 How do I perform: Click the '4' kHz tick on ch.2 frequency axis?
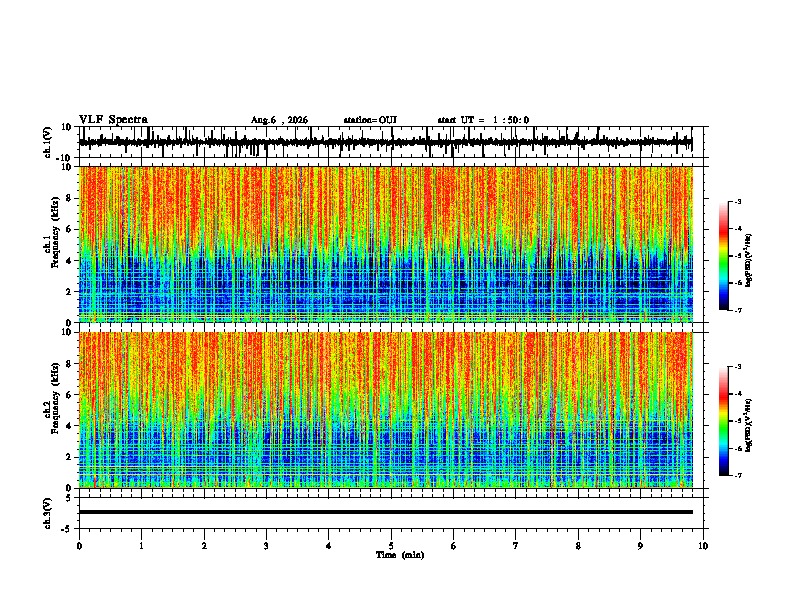[x=69, y=426]
